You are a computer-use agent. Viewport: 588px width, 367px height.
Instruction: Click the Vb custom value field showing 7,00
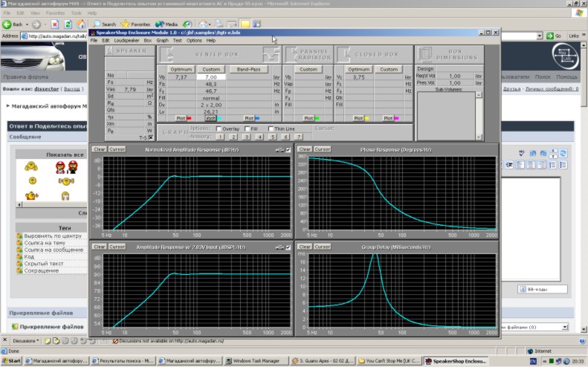211,77
